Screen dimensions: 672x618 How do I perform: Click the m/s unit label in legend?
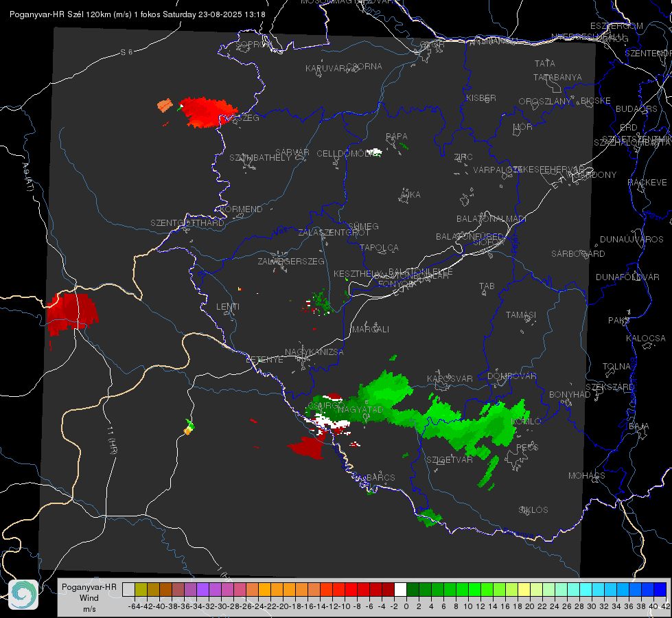[89, 609]
